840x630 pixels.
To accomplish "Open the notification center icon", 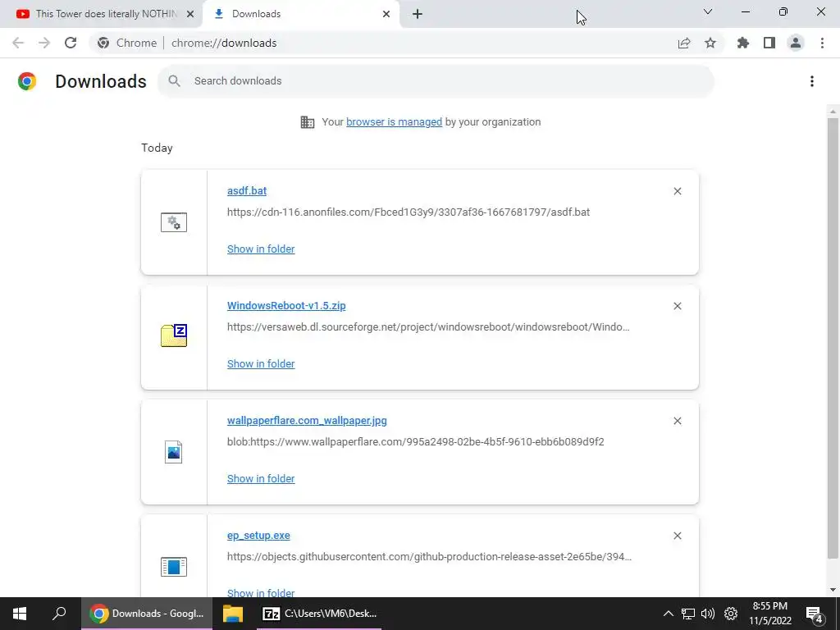I will coord(815,614).
